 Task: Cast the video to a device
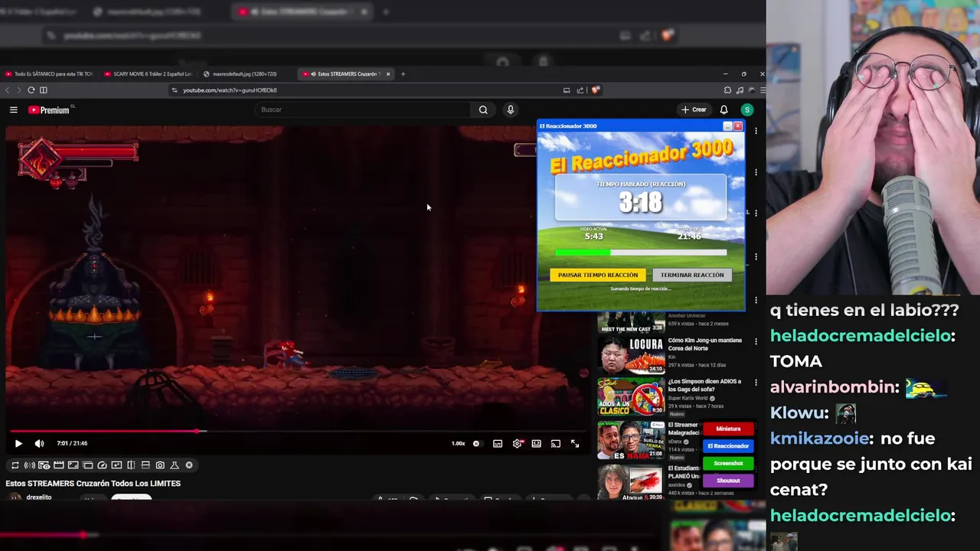(556, 443)
